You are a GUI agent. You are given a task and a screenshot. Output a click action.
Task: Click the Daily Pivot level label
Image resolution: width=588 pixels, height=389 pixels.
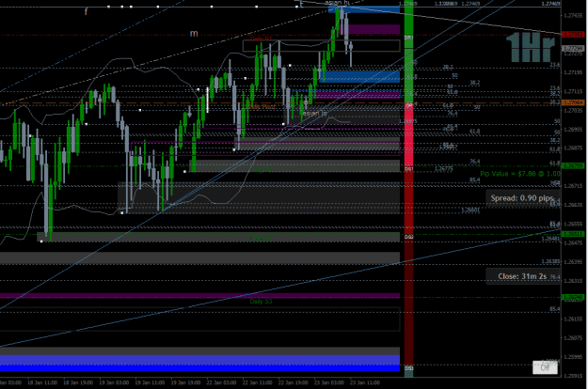[x=262, y=107]
